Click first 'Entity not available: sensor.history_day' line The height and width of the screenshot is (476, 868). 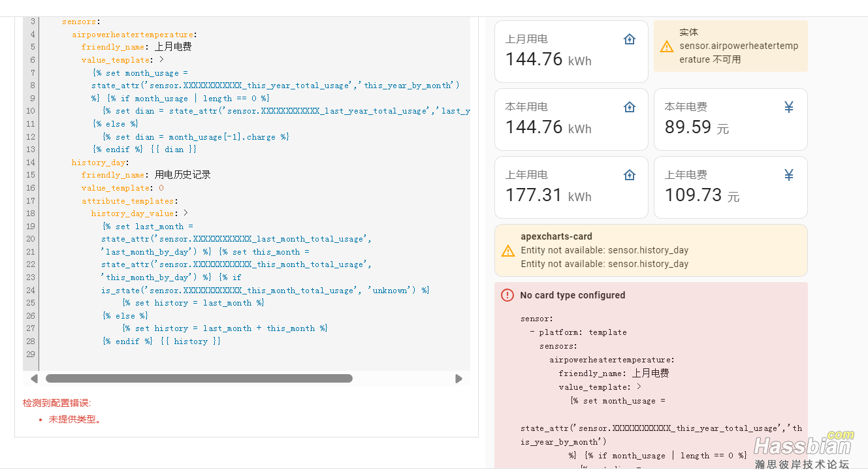[604, 250]
